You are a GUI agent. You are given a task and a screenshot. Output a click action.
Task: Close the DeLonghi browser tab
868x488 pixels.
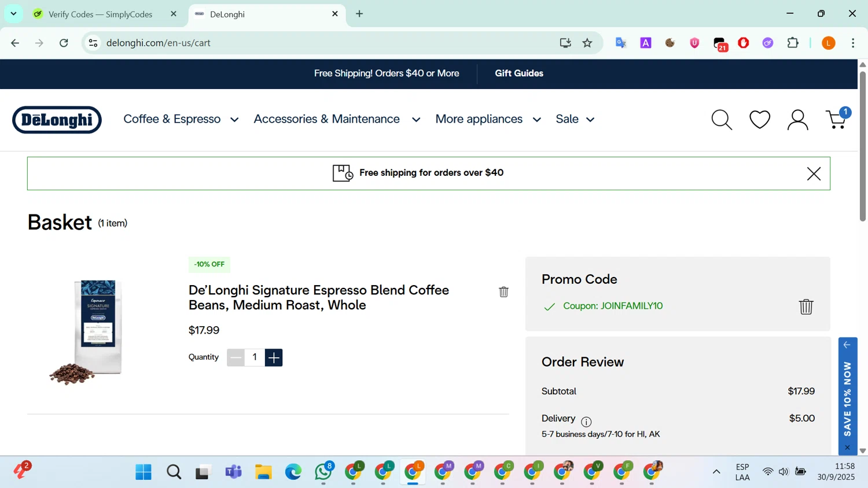click(335, 14)
